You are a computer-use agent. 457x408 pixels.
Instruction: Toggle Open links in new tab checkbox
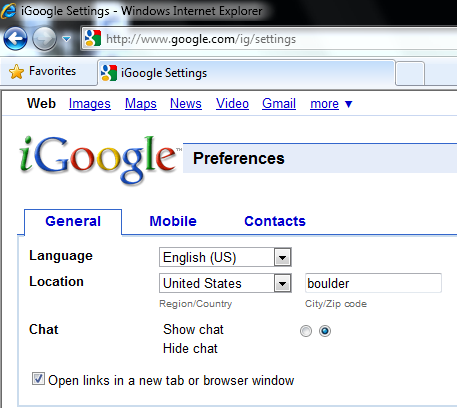click(x=38, y=379)
